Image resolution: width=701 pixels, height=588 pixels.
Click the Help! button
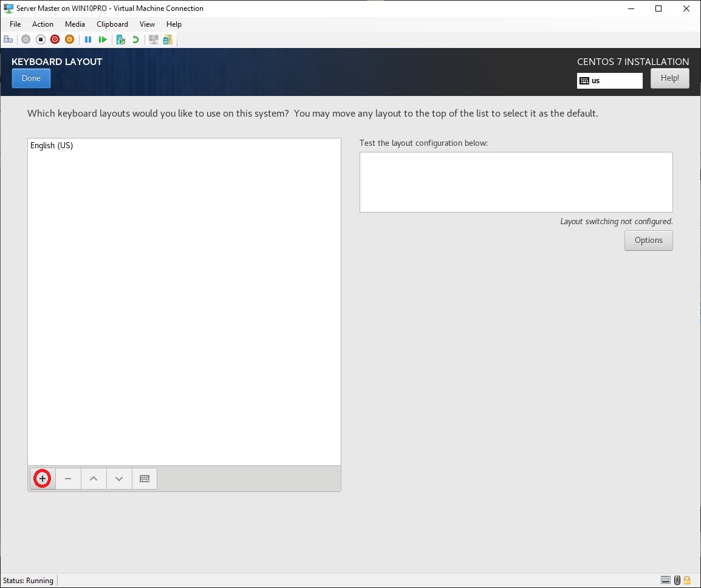point(669,78)
